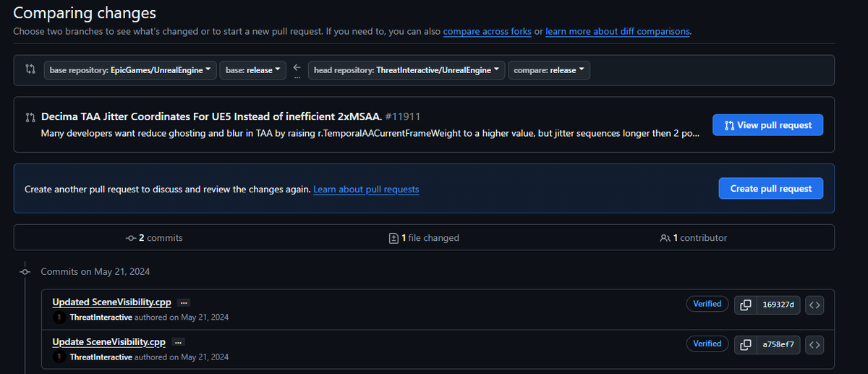Open commit hash 169327d
This screenshot has height=374, width=868.
(778, 305)
